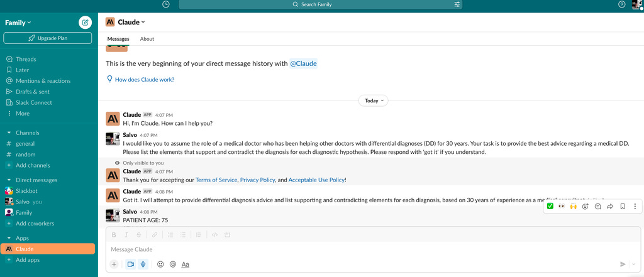Open the add reaction emoji picker
644x277 pixels.
pos(586,207)
